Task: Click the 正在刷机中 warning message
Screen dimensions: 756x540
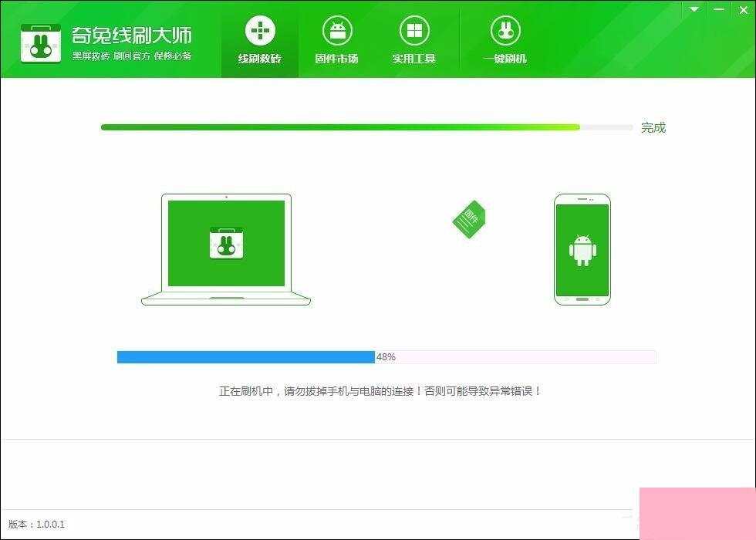Action: (380, 391)
